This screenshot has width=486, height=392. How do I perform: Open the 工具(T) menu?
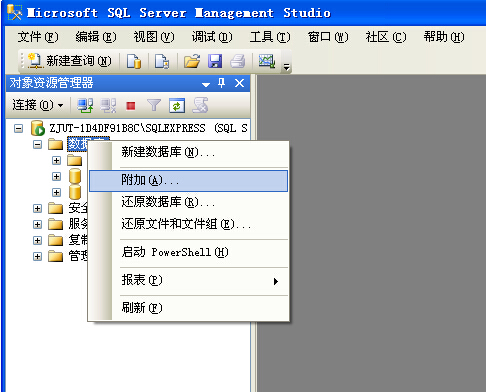coord(270,37)
